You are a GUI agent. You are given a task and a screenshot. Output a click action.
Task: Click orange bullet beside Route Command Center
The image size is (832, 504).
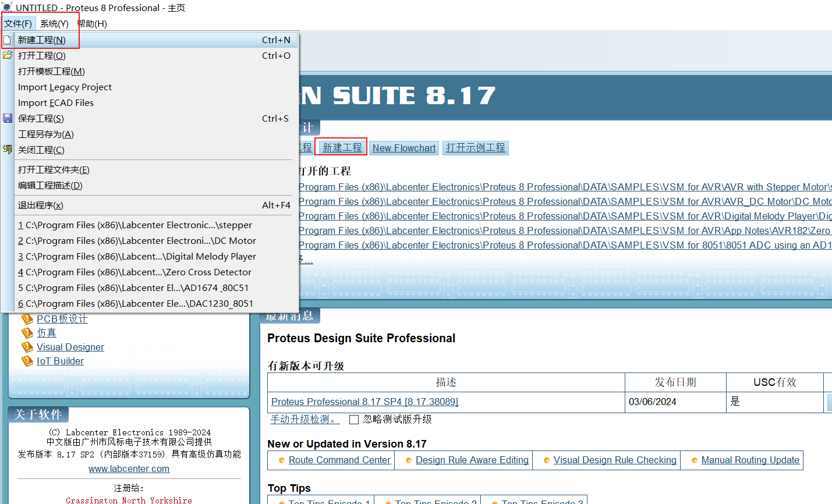tap(281, 460)
